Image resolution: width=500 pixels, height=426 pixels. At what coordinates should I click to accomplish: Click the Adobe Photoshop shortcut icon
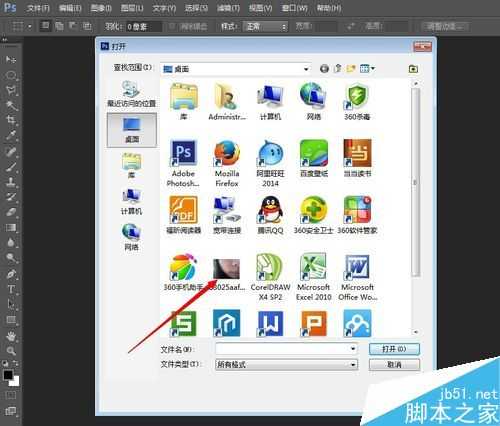(x=183, y=153)
